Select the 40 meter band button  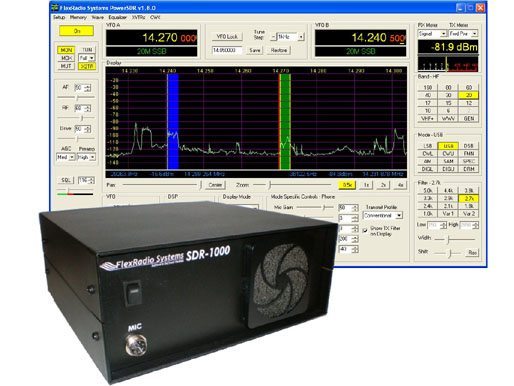coord(428,95)
